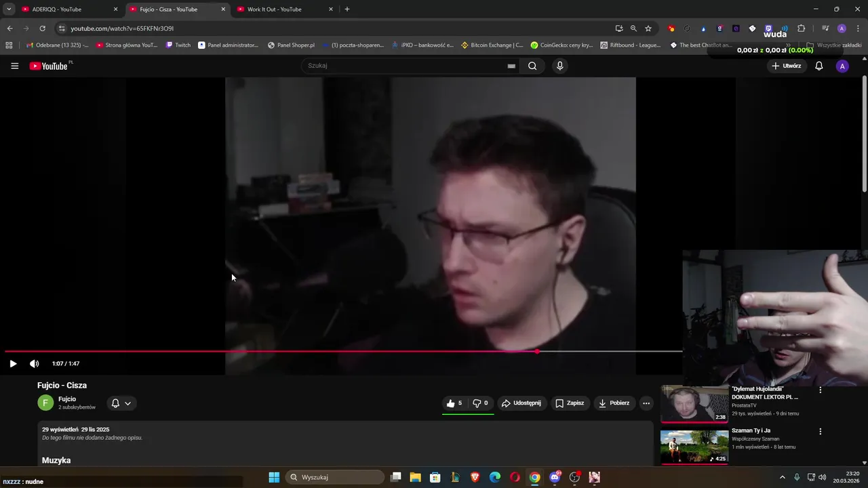Click the address bar URL
Image resolution: width=868 pixels, height=488 pixels.
123,28
